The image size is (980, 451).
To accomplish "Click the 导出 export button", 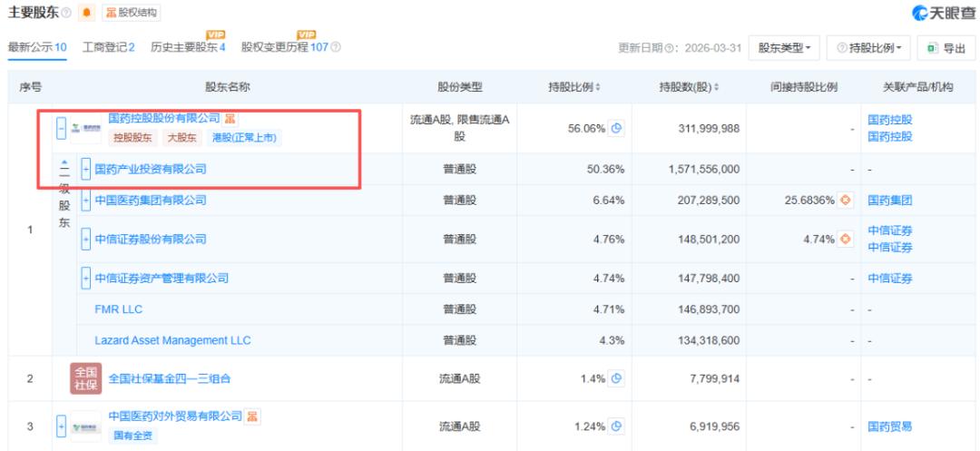I will (946, 48).
